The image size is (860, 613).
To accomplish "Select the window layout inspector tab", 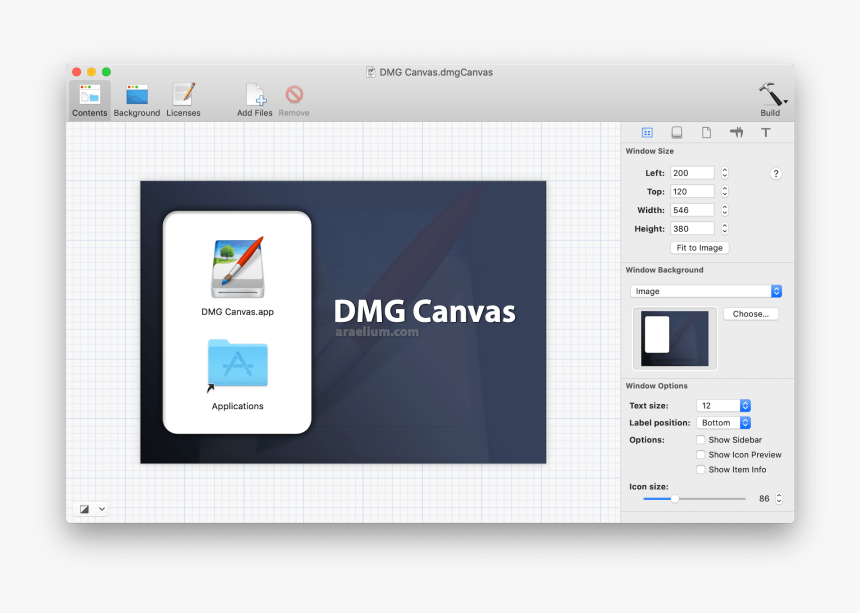I will pos(647,132).
